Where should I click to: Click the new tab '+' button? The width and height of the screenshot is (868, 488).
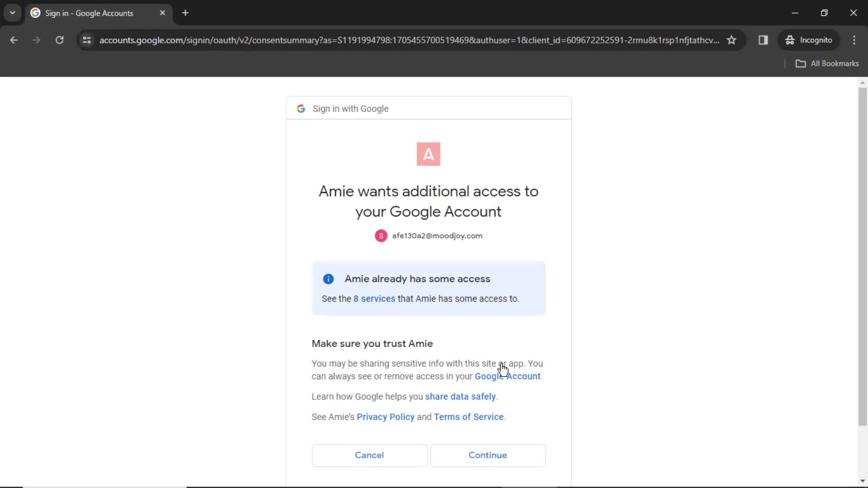185,13
